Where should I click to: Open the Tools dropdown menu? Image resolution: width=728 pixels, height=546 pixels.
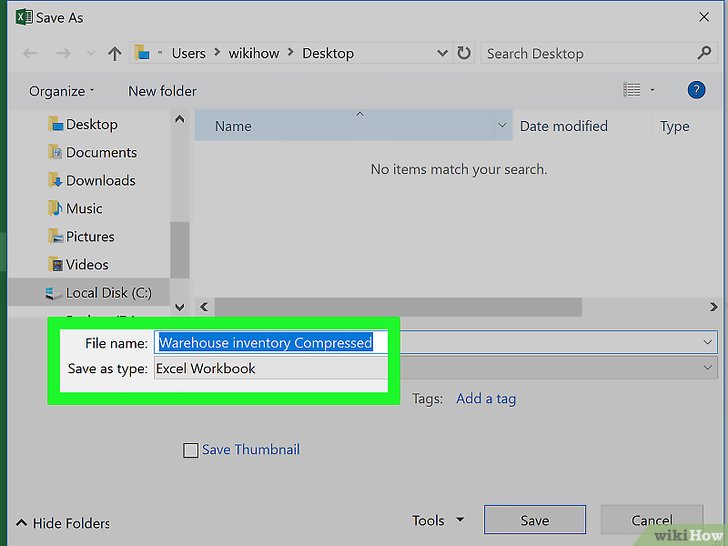438,520
